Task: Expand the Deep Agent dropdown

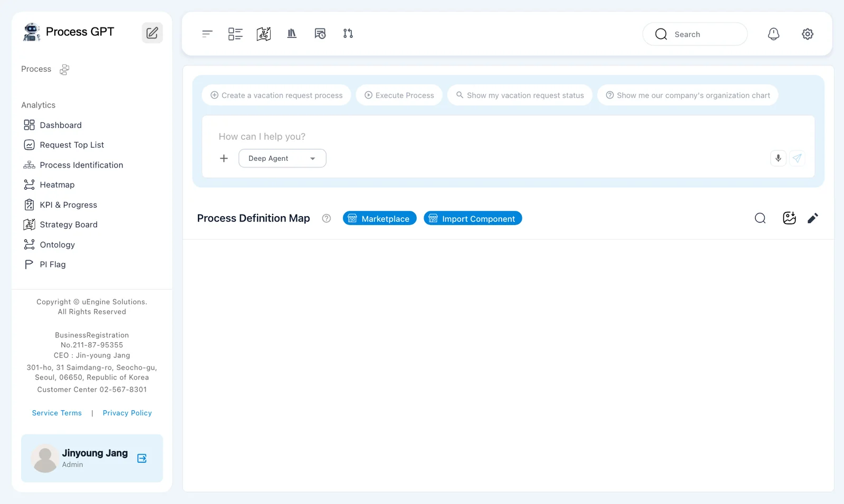Action: pyautogui.click(x=282, y=158)
